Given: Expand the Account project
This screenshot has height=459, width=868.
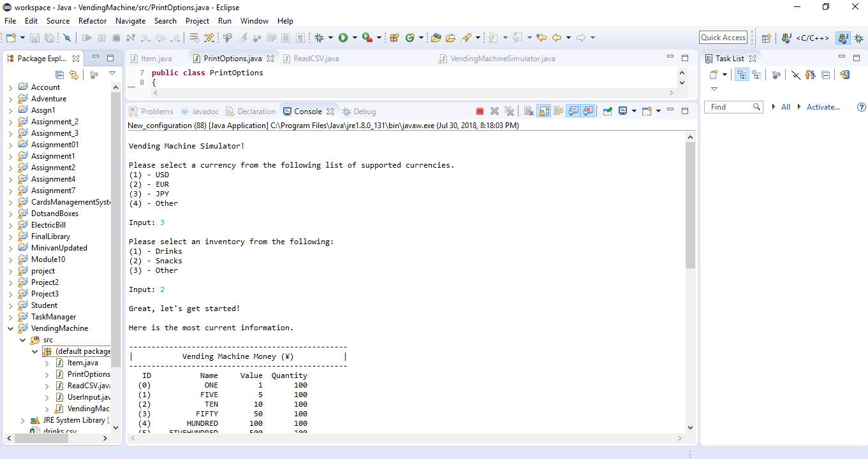Looking at the screenshot, I should click(x=10, y=87).
